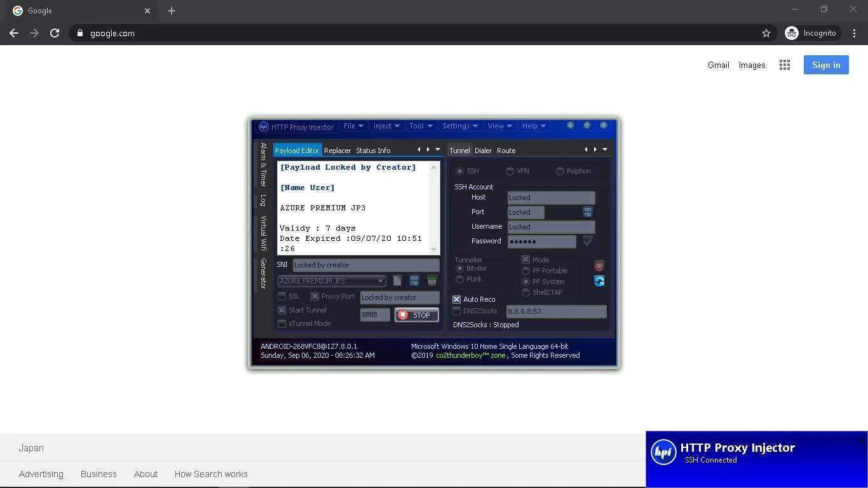Click the site lock icon in address bar

pyautogui.click(x=80, y=33)
